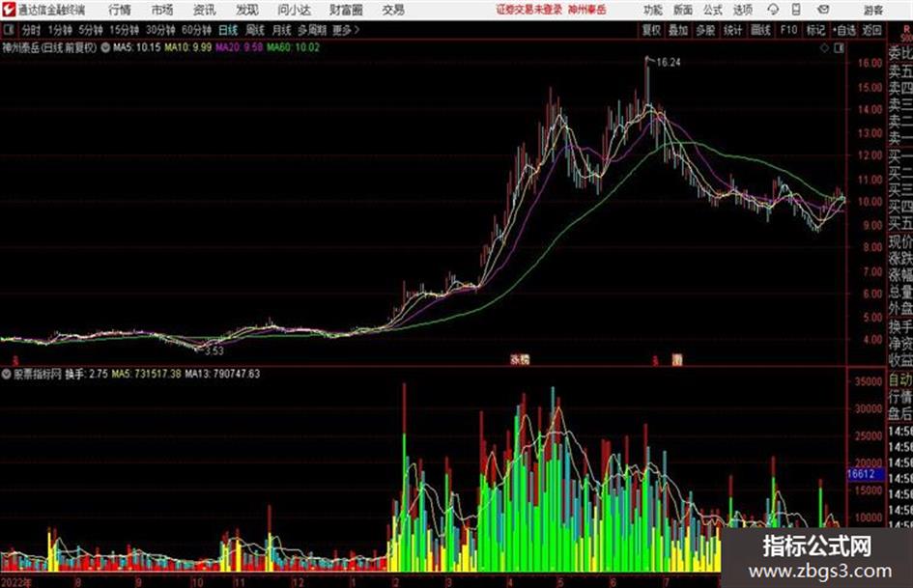Screen dimensions: 913x588
Task: Switch to the 60分钟 period tab
Action: point(197,30)
